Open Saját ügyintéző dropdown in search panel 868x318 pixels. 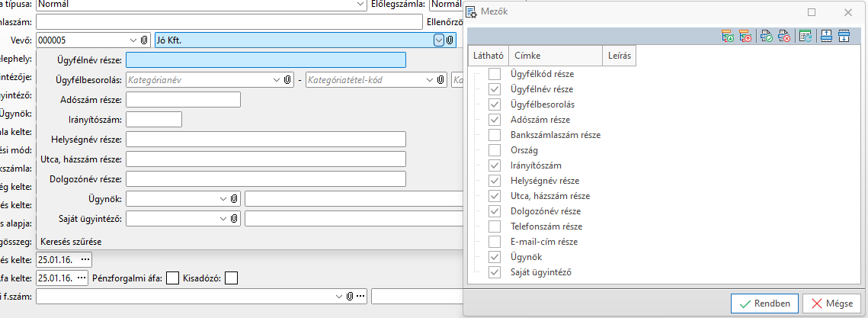pos(223,219)
